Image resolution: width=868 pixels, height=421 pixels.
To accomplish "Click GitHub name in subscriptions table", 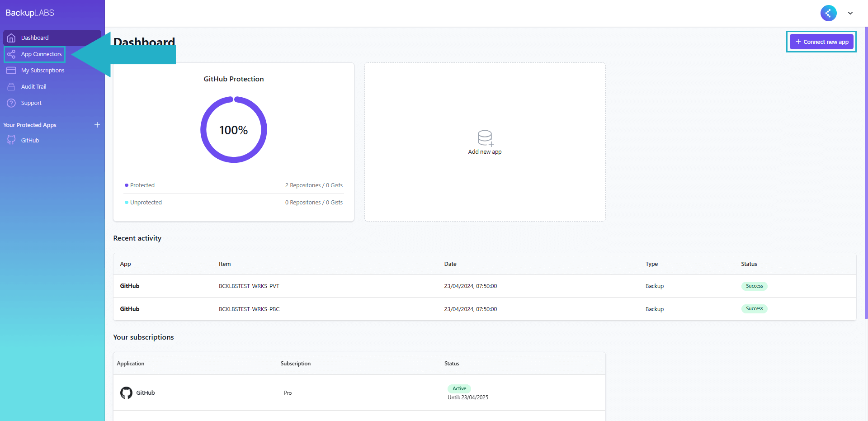I will (146, 393).
